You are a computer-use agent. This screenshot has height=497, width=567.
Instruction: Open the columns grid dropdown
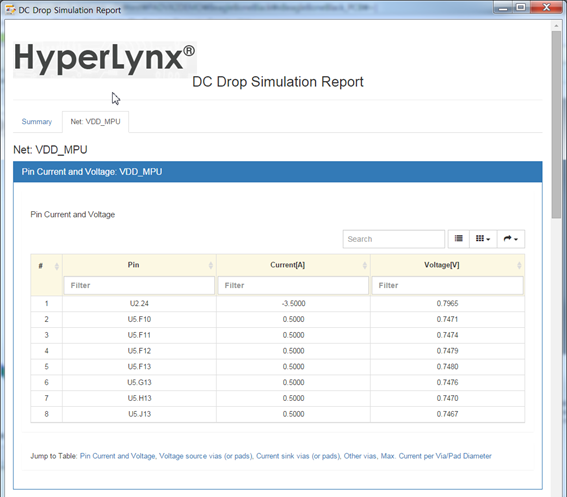[483, 239]
